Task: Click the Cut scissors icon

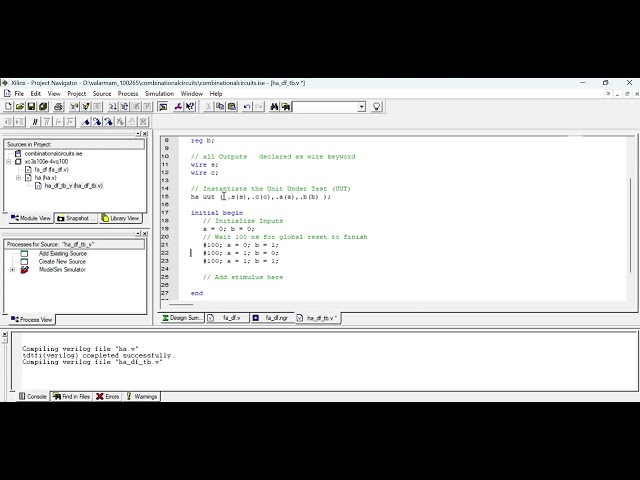Action: [x=208, y=107]
